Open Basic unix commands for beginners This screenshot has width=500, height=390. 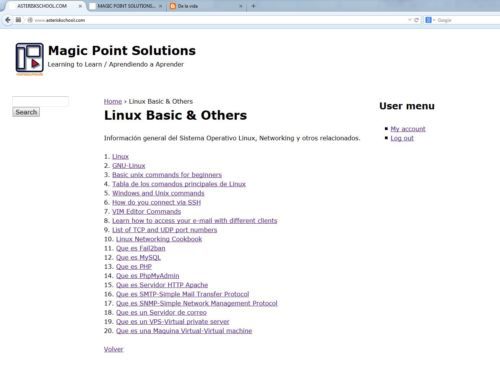167,175
